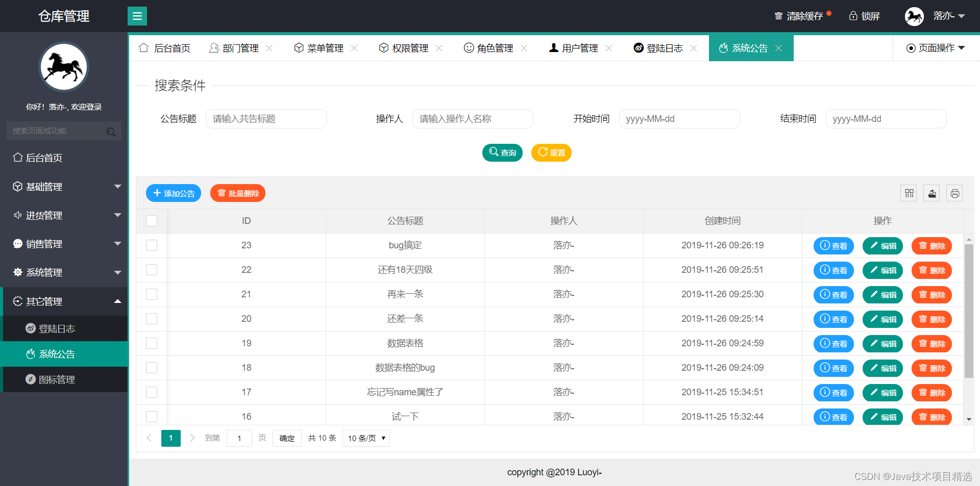The width and height of the screenshot is (980, 486).
Task: Check the row checkbox for ID 20
Action: (152, 319)
